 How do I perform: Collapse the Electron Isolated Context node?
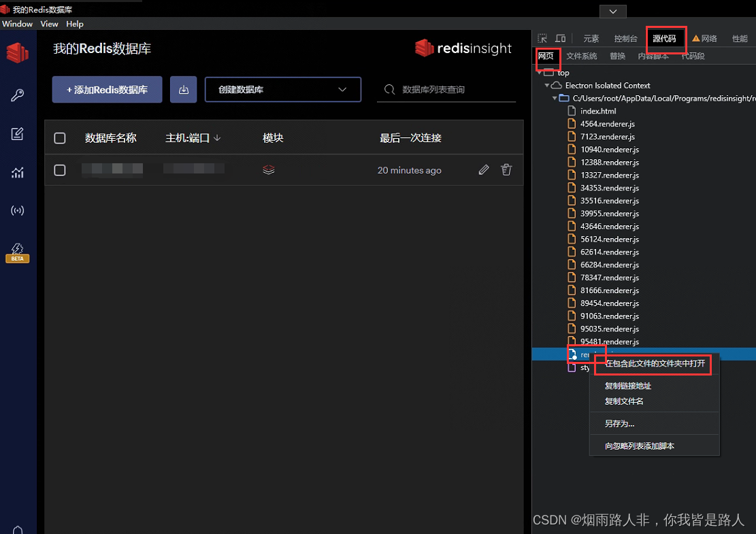click(x=546, y=85)
